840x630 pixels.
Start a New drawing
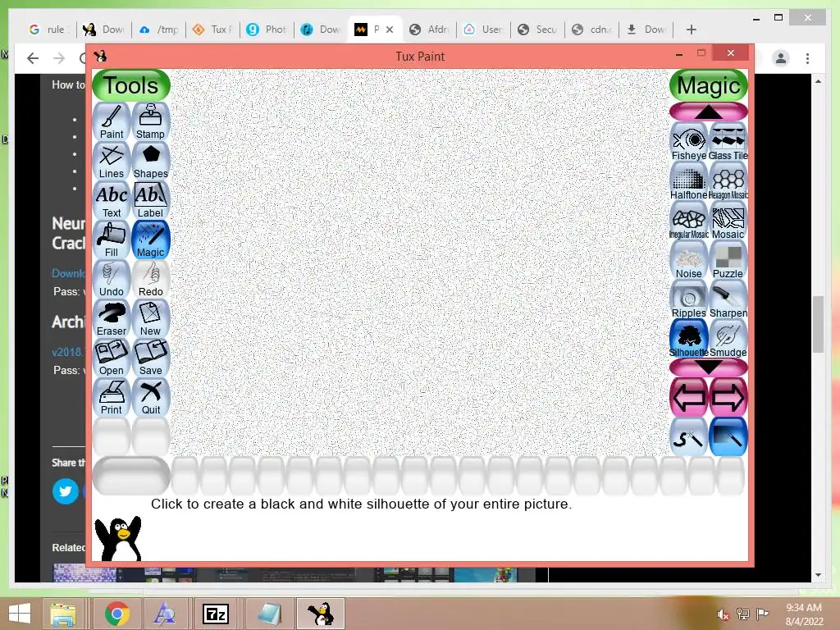pos(151,319)
